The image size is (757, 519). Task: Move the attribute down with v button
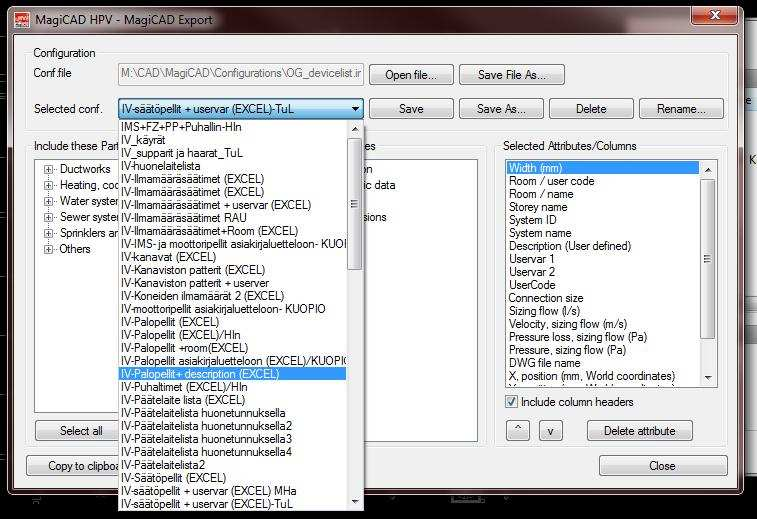(x=550, y=431)
